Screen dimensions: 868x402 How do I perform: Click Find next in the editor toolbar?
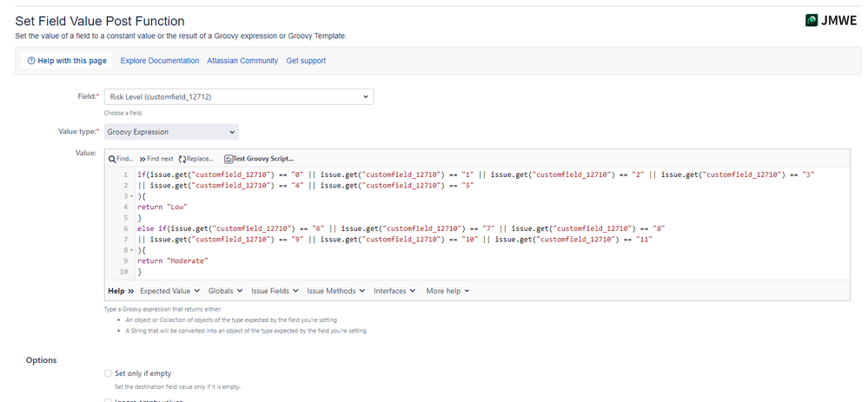click(156, 159)
